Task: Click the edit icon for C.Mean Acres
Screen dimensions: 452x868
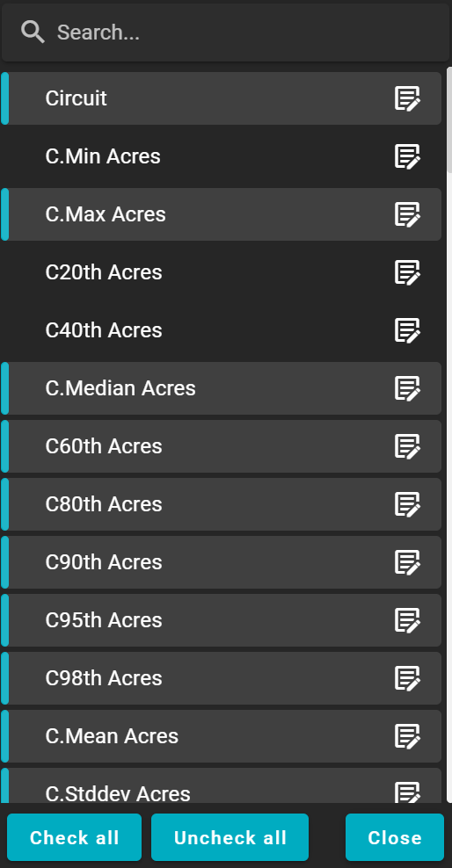Action: click(407, 736)
